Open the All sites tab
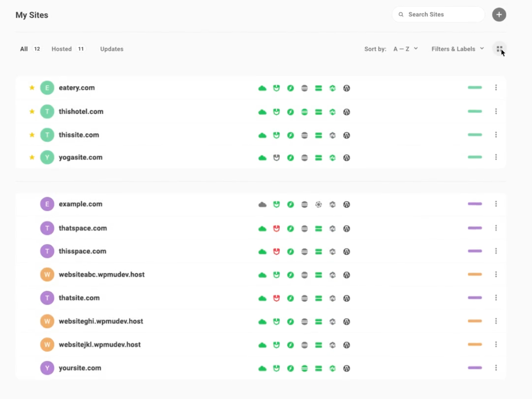The image size is (532, 399). [24, 49]
